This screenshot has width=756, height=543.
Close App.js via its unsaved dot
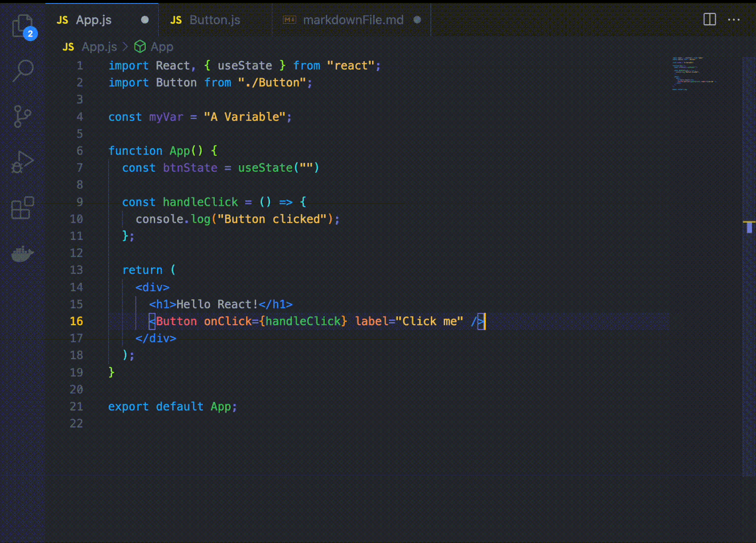(145, 20)
